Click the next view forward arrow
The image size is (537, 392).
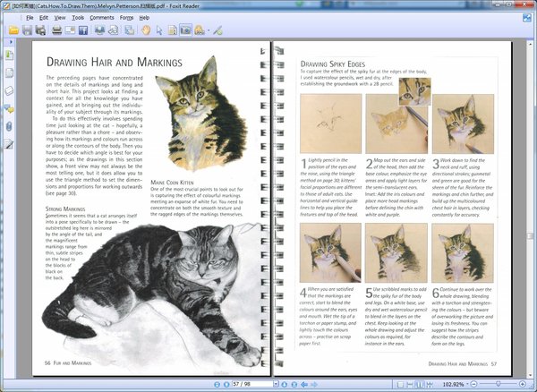coord(314,385)
